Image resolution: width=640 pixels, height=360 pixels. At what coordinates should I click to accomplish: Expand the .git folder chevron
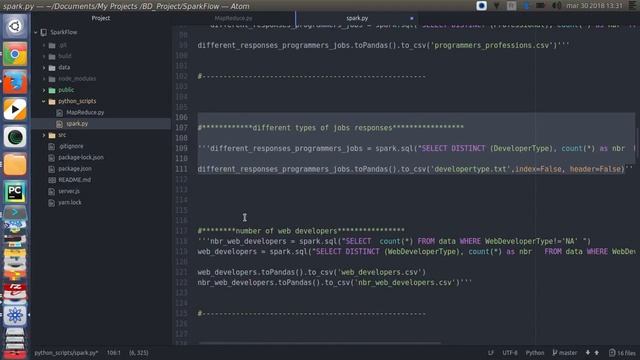tap(44, 45)
